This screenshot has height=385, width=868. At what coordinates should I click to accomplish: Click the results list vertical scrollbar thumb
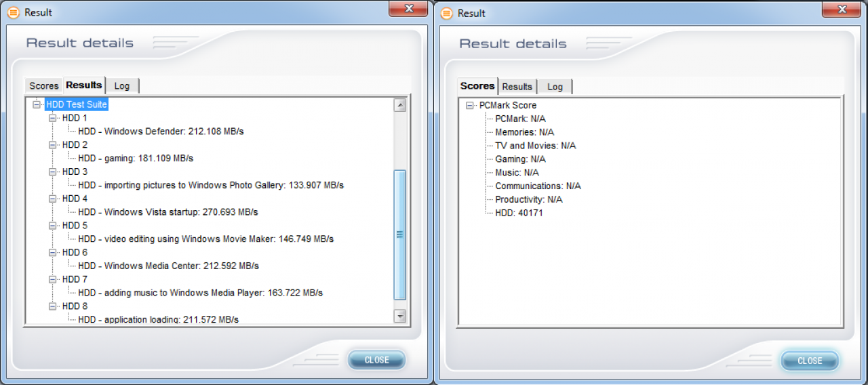tap(399, 235)
